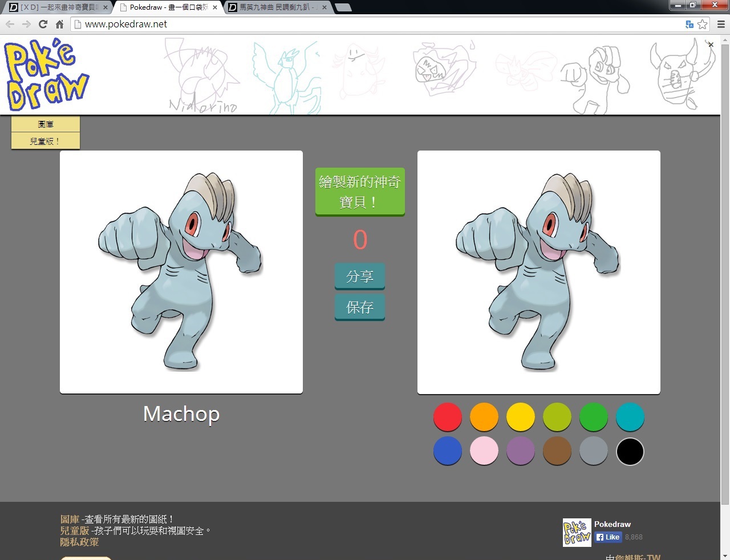Image resolution: width=730 pixels, height=560 pixels.
Task: Close the 馬英九神曲 tab
Action: (325, 7)
